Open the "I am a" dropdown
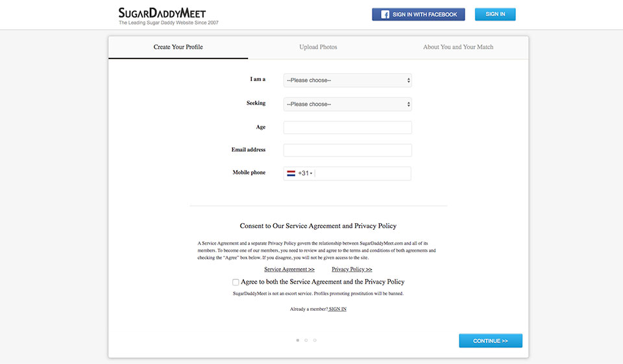This screenshot has width=623, height=364. click(347, 80)
